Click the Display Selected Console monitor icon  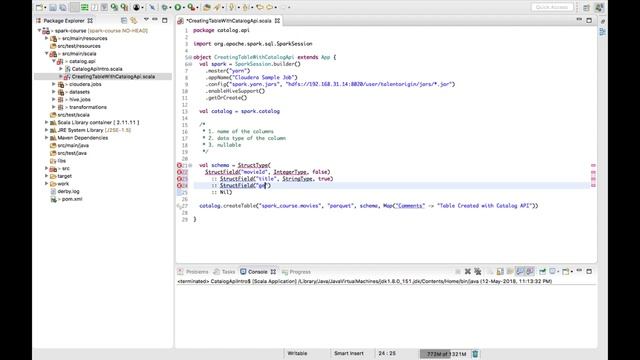553,271
